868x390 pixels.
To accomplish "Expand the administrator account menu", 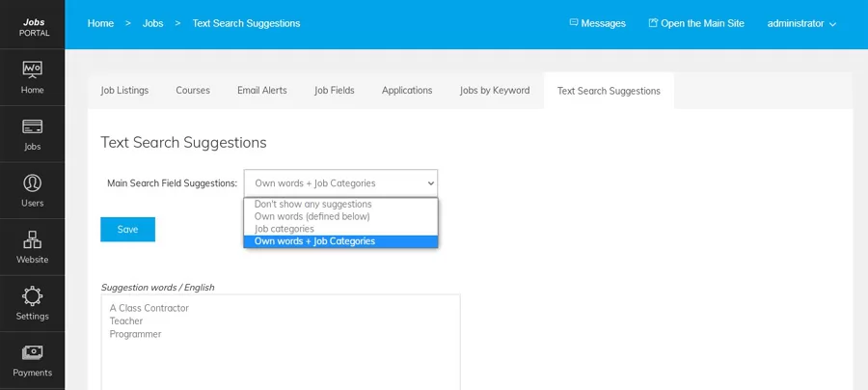I will tap(801, 23).
